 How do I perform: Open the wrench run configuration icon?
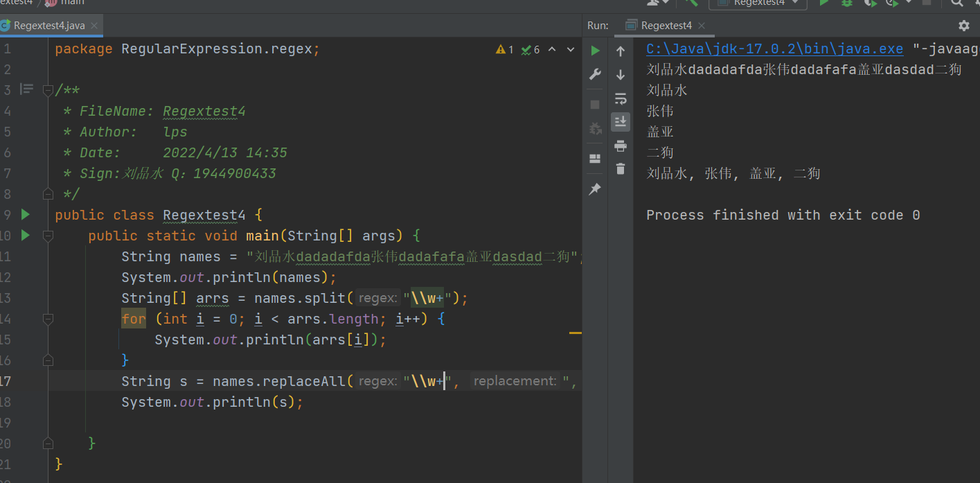[595, 75]
